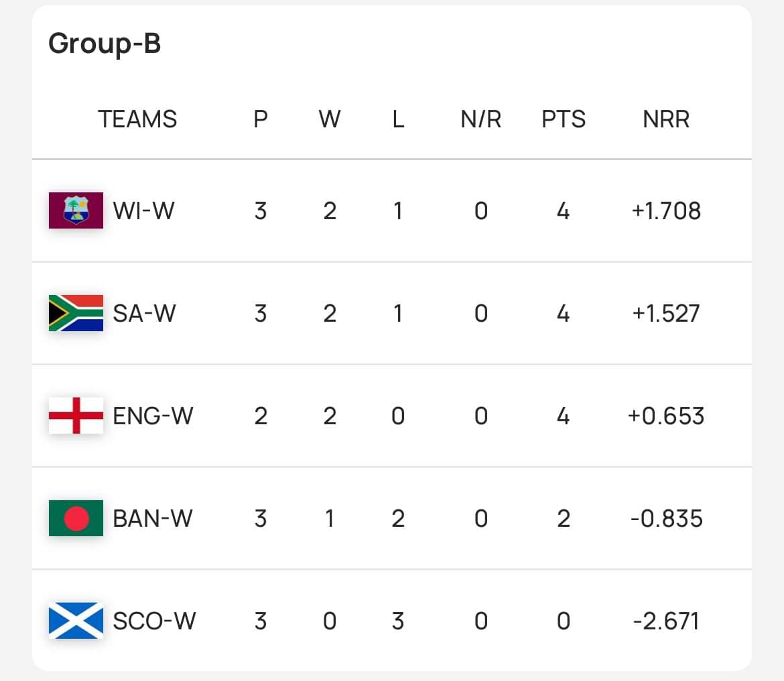
Task: Click the -0.835 NRR value
Action: [666, 518]
